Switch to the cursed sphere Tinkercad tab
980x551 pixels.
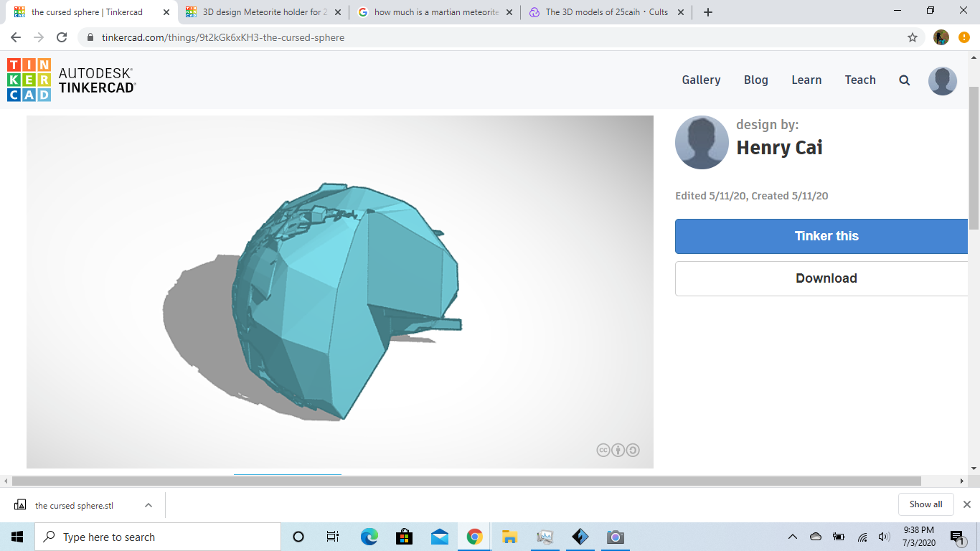click(x=88, y=12)
